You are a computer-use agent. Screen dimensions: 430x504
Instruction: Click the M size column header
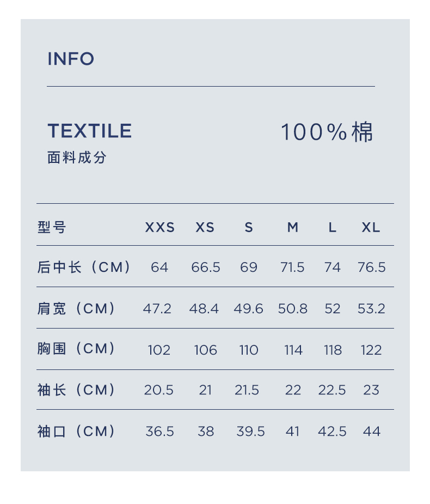tap(293, 227)
